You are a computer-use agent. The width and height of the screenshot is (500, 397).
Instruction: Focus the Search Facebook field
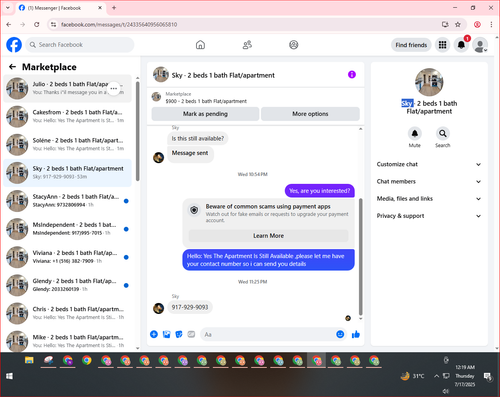coord(80,45)
